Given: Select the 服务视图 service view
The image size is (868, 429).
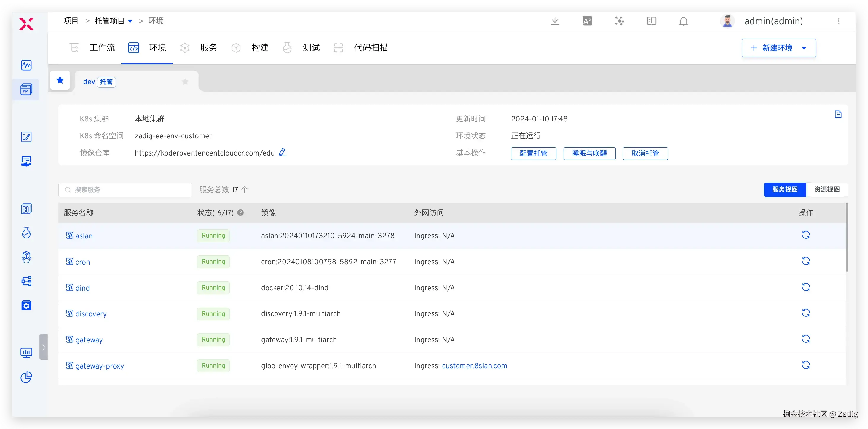Looking at the screenshot, I should [784, 190].
